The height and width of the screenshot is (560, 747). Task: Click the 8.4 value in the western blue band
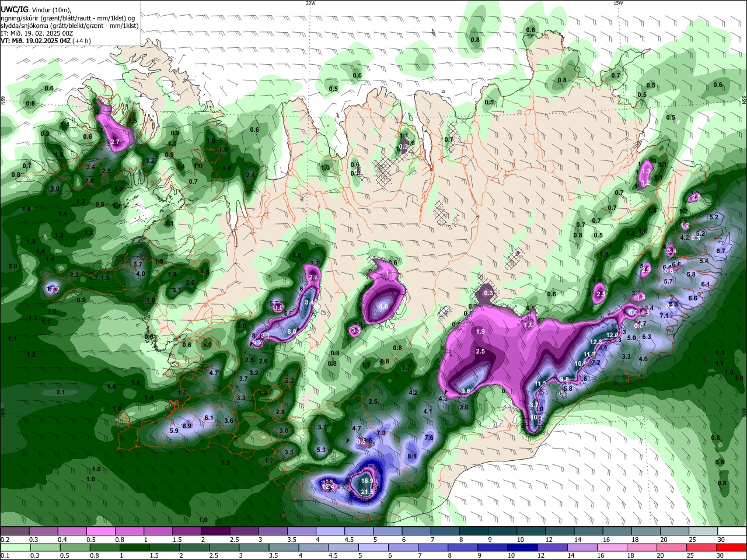(310, 302)
